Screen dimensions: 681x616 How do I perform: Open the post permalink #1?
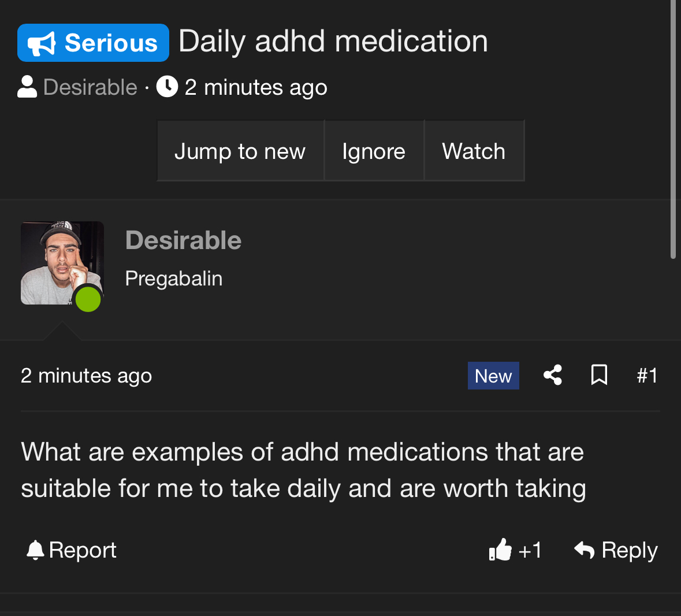(x=647, y=376)
